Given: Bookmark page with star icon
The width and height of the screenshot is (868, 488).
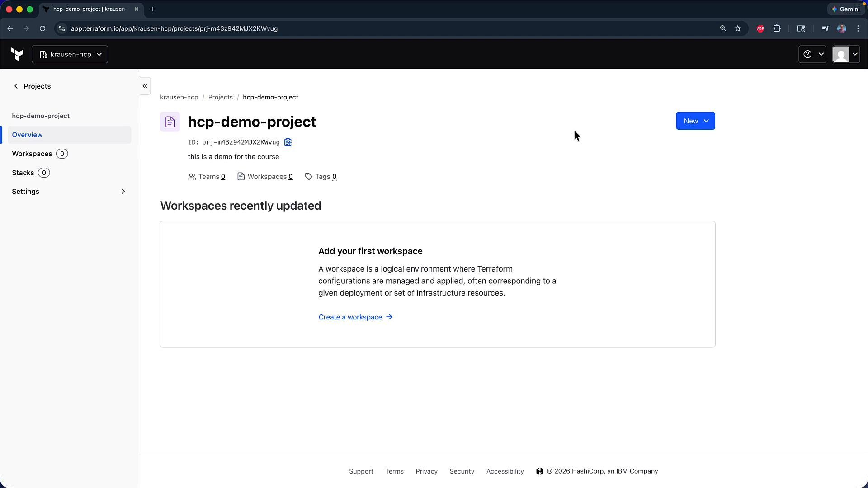Looking at the screenshot, I should (x=738, y=28).
